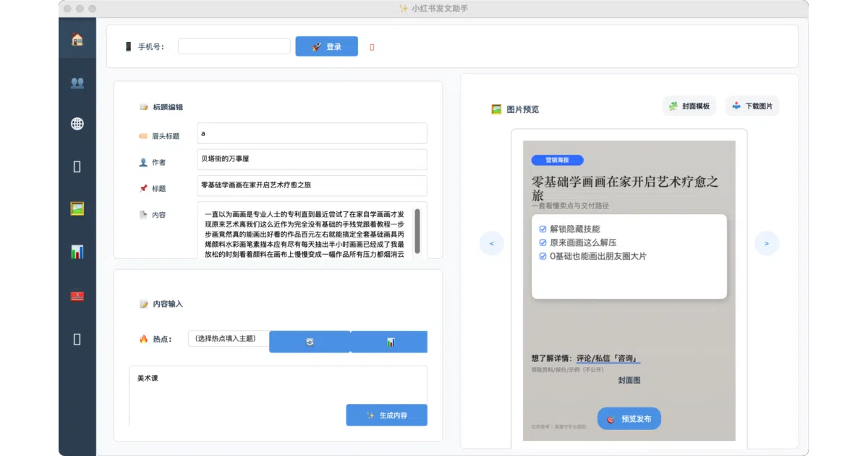Click the 预览发布 button
This screenshot has height=456, width=868.
point(629,418)
